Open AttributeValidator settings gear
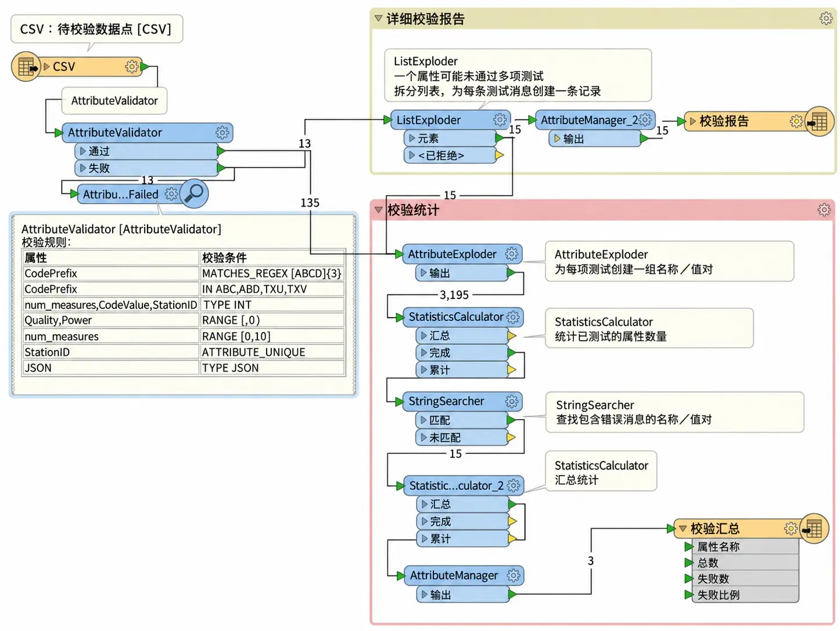This screenshot has height=631, width=840. (x=222, y=132)
